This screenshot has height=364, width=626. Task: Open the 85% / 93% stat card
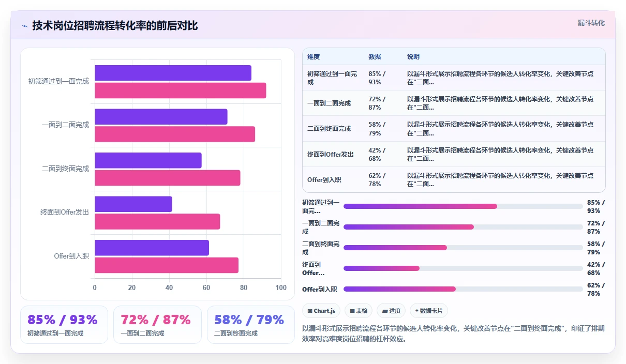click(64, 325)
